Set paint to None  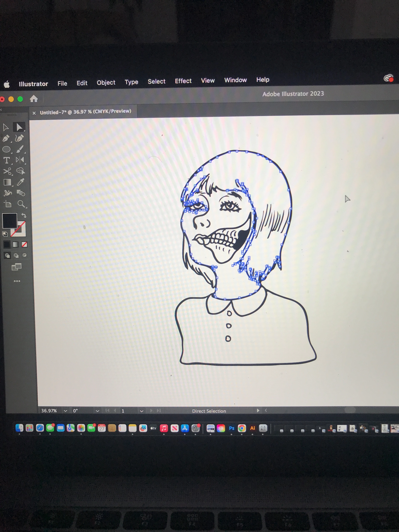[x=24, y=245]
